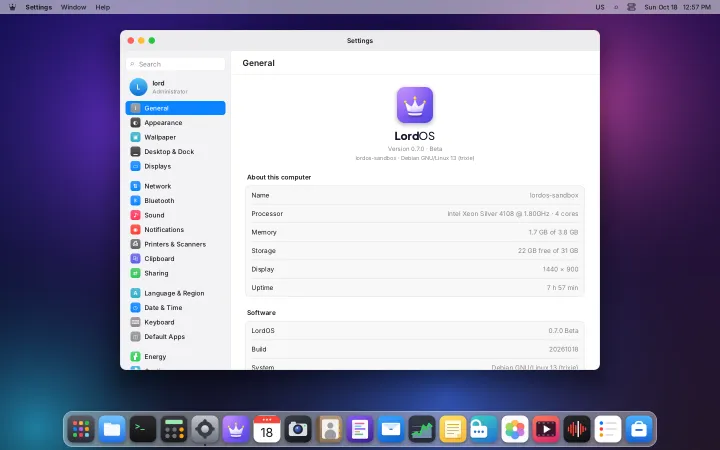Image resolution: width=720 pixels, height=450 pixels.
Task: Open the purple text editor in dock
Action: (360, 429)
